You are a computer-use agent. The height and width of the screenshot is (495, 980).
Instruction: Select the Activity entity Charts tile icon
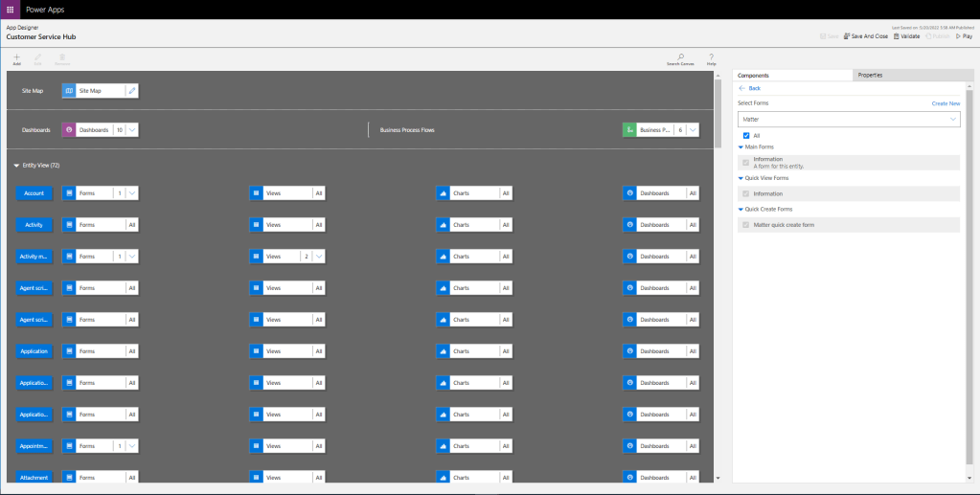[x=444, y=225]
